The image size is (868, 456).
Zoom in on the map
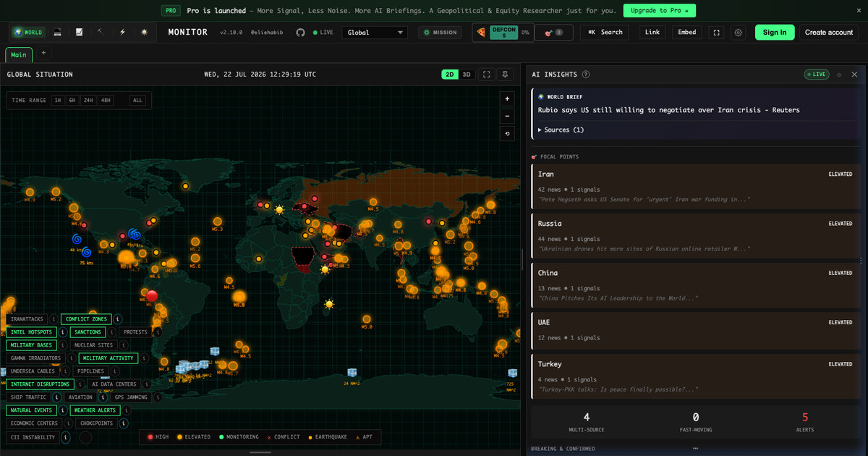tap(507, 98)
